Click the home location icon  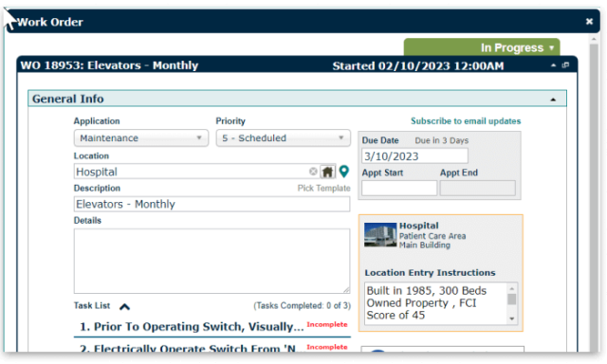327,172
